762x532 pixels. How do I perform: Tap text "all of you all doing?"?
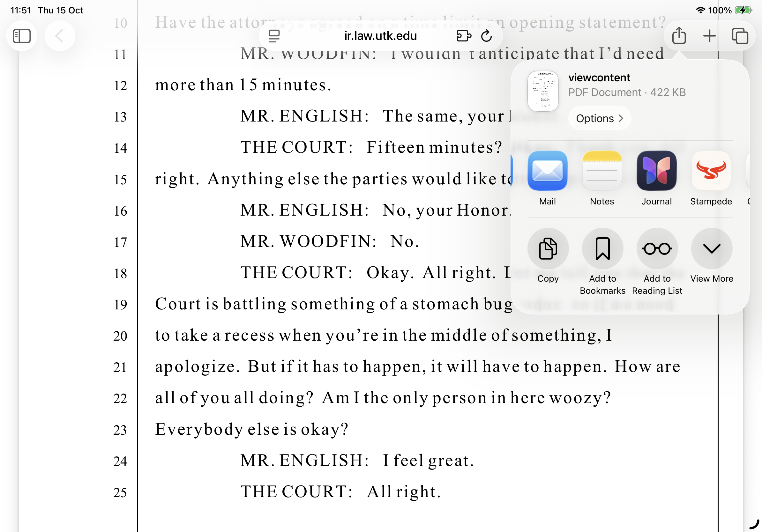234,398
